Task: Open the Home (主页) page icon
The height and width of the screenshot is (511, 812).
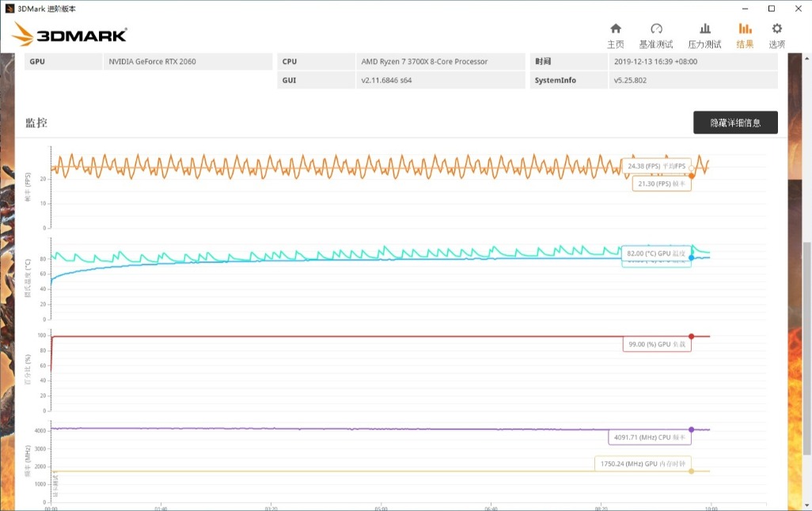Action: click(615, 28)
